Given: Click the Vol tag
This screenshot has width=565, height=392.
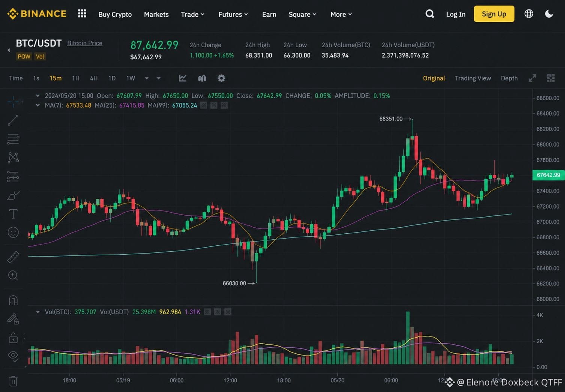Looking at the screenshot, I should click(x=40, y=56).
